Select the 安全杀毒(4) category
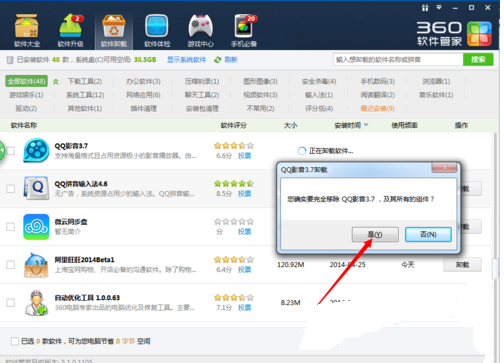 [319, 81]
